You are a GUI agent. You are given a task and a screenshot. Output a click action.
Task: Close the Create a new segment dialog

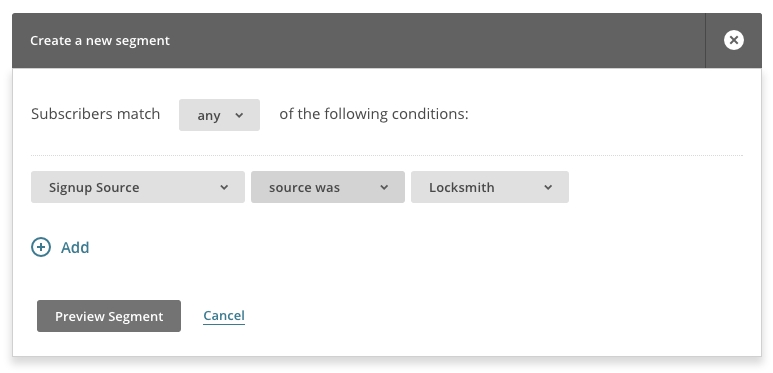(734, 40)
